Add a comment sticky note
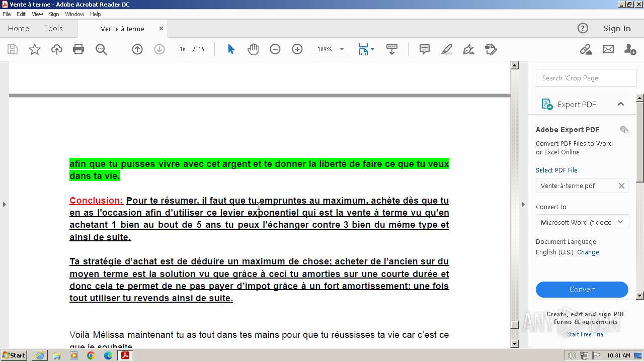This screenshot has width=644, height=362. point(425,49)
